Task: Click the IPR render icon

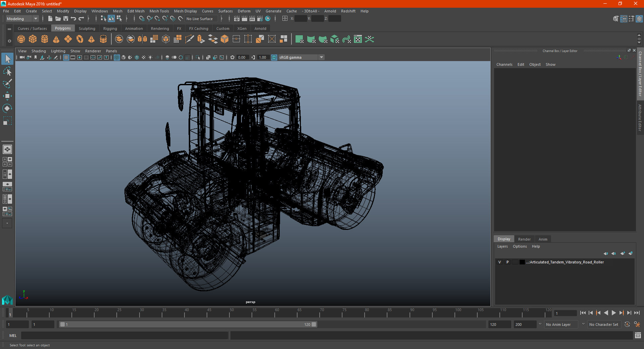Action: (252, 18)
